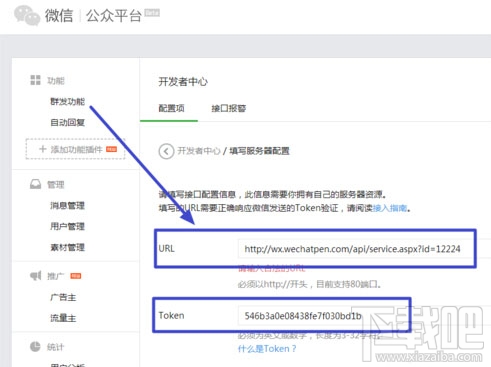
Task: Open 广告主 in the sidebar
Action: tap(63, 297)
